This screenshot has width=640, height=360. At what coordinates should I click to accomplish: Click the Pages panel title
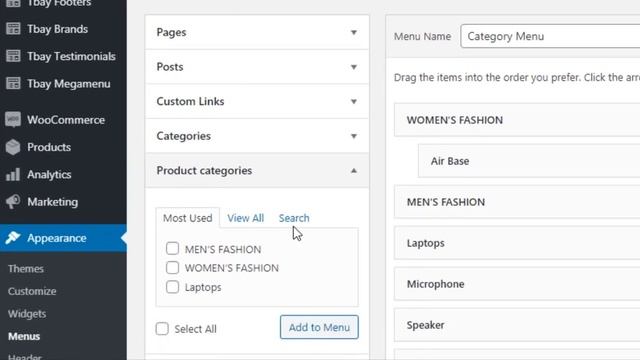171,32
